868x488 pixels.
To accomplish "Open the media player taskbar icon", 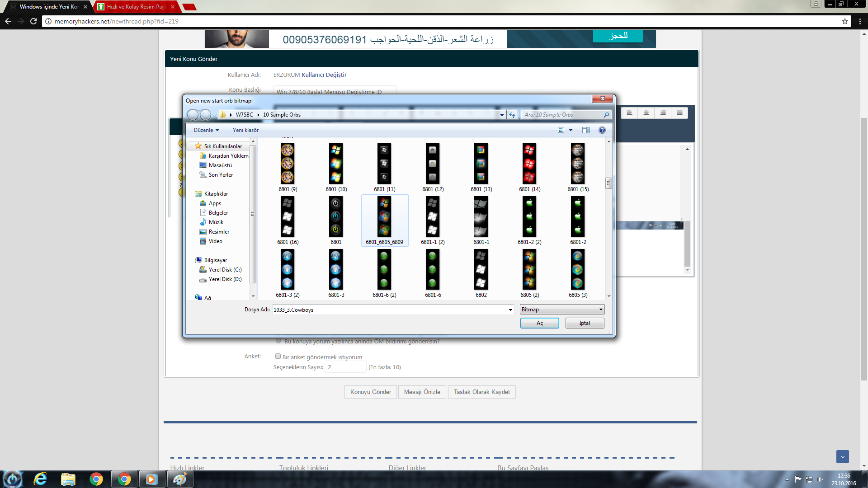I will click(x=151, y=479).
